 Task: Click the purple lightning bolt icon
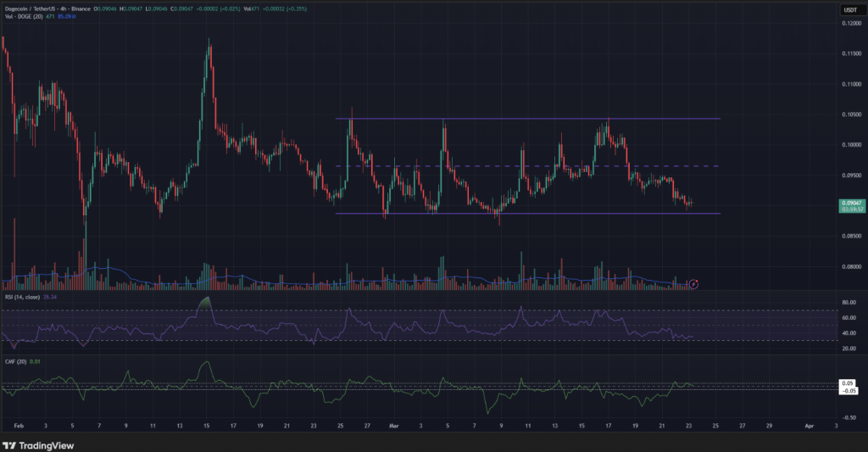point(695,284)
